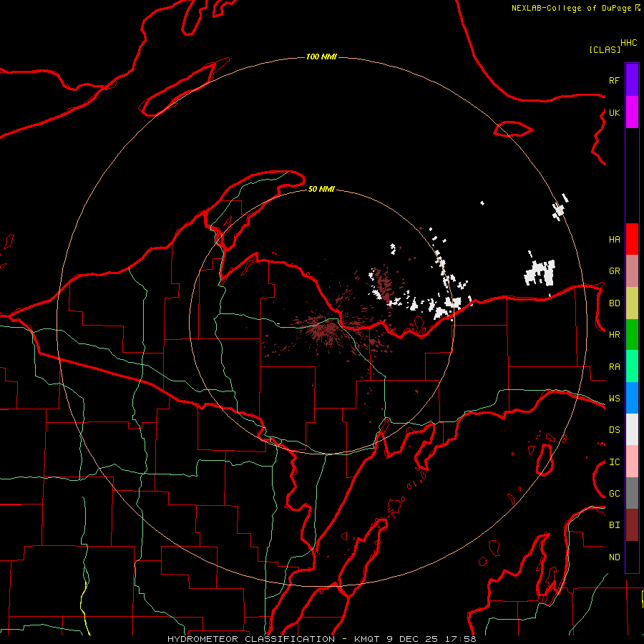Click the DS white legend swatch

coord(632,430)
